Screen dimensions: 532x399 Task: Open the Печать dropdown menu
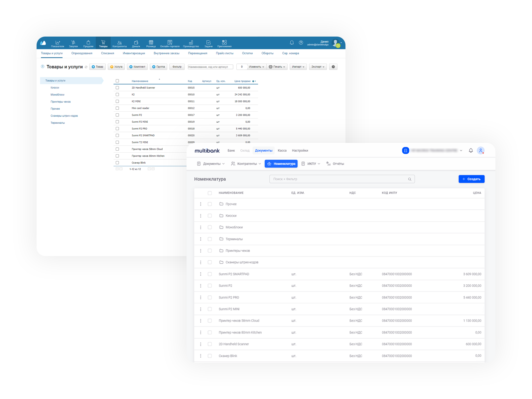click(x=277, y=67)
